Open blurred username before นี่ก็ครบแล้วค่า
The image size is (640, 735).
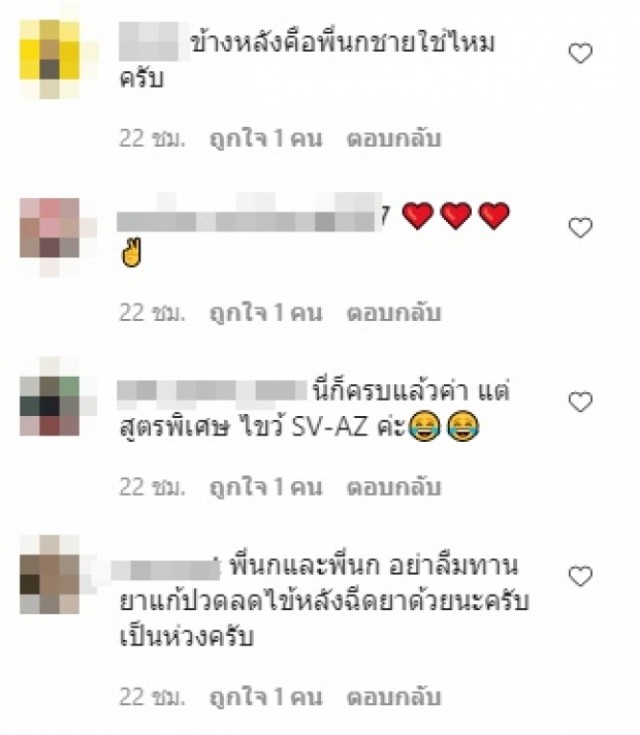pos(212,390)
